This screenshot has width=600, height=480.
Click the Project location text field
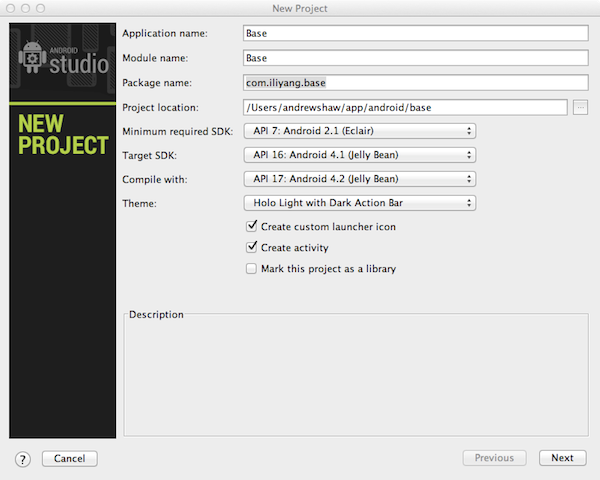coord(405,108)
